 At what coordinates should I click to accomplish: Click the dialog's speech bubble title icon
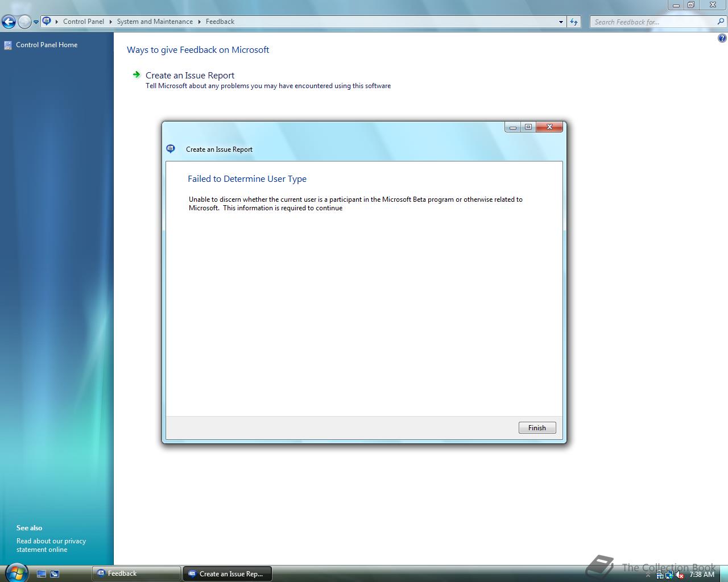click(171, 149)
